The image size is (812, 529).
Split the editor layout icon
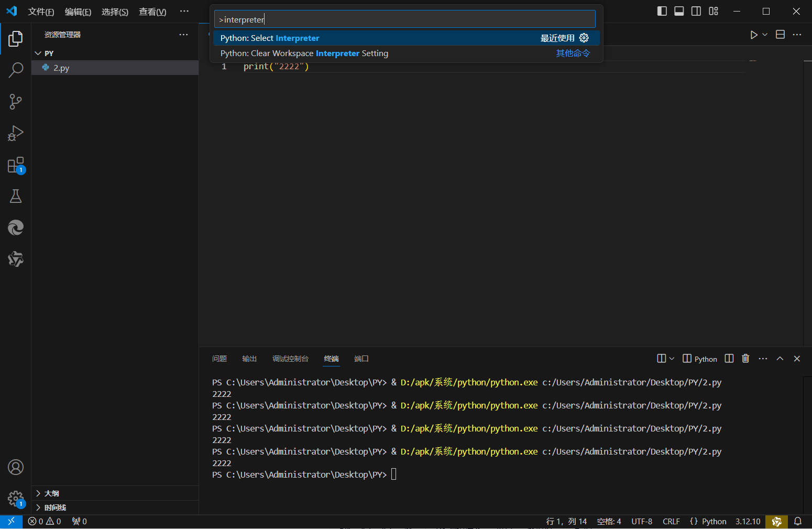click(x=780, y=35)
